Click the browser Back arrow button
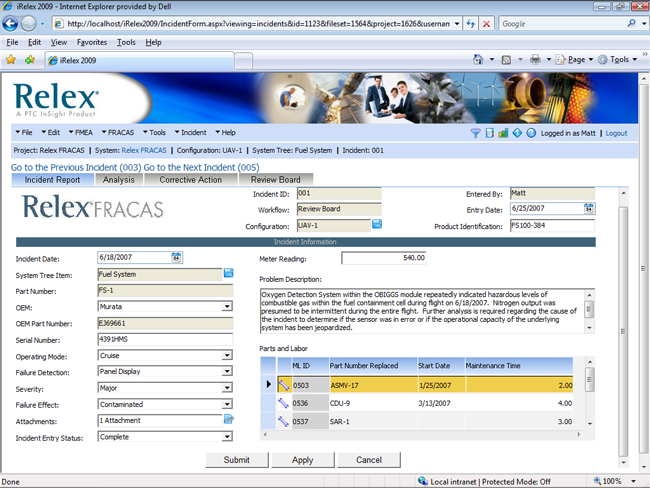The height and width of the screenshot is (488, 650). click(10, 24)
